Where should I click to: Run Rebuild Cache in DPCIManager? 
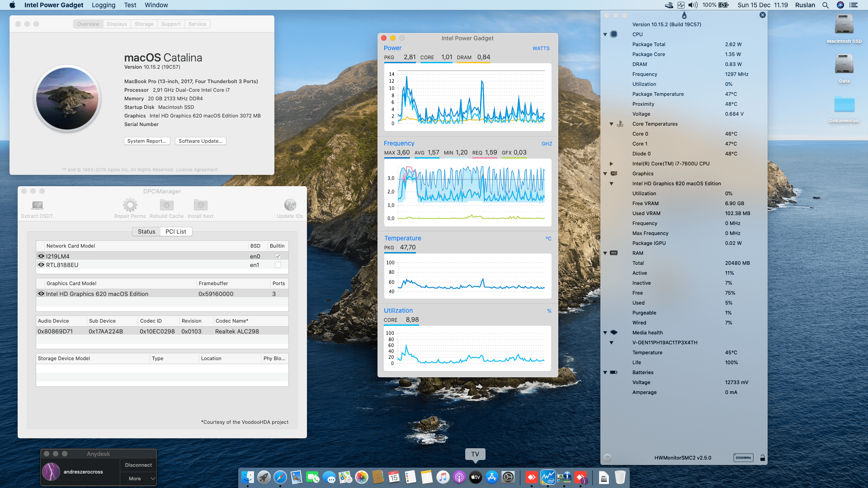click(x=166, y=207)
